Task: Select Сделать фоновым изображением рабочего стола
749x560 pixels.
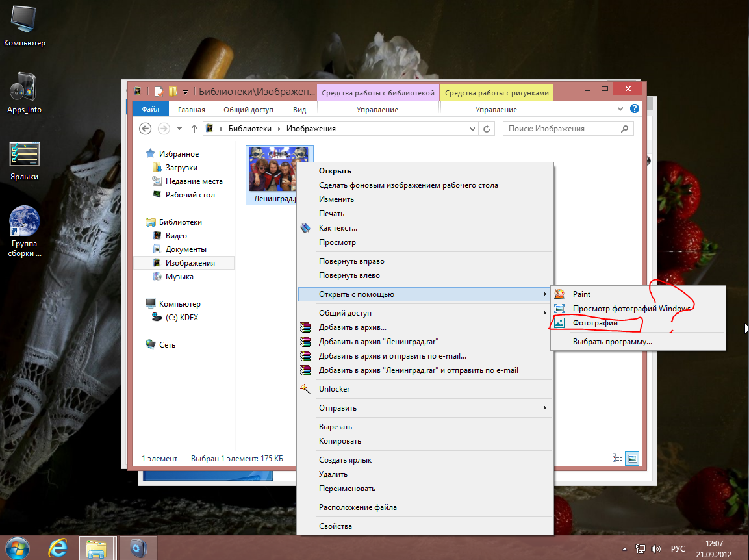Action: click(425, 185)
